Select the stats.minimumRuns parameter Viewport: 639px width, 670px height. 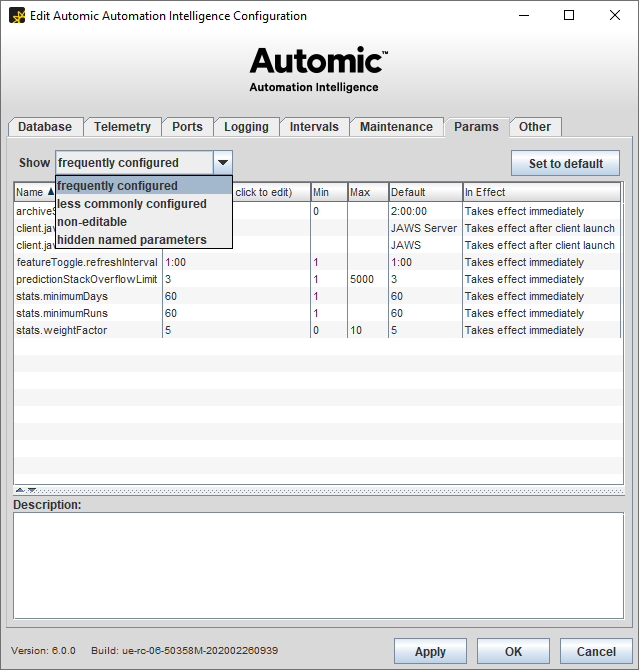pyautogui.click(x=88, y=313)
